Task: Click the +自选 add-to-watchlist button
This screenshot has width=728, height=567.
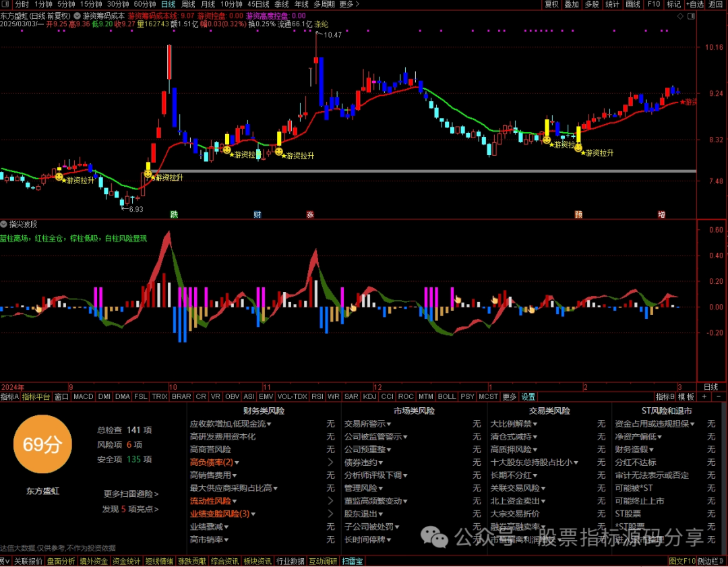Action: pyautogui.click(x=694, y=4)
